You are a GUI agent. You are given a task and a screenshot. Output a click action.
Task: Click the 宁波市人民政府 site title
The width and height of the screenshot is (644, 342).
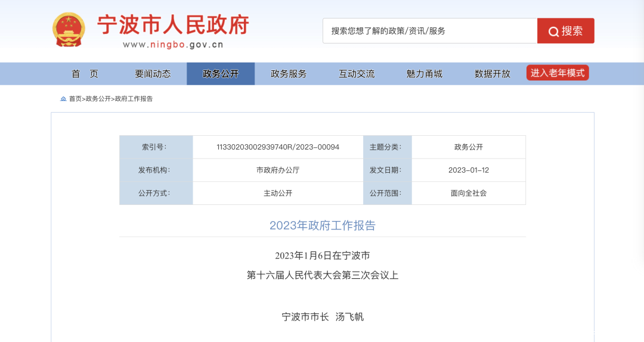[173, 25]
